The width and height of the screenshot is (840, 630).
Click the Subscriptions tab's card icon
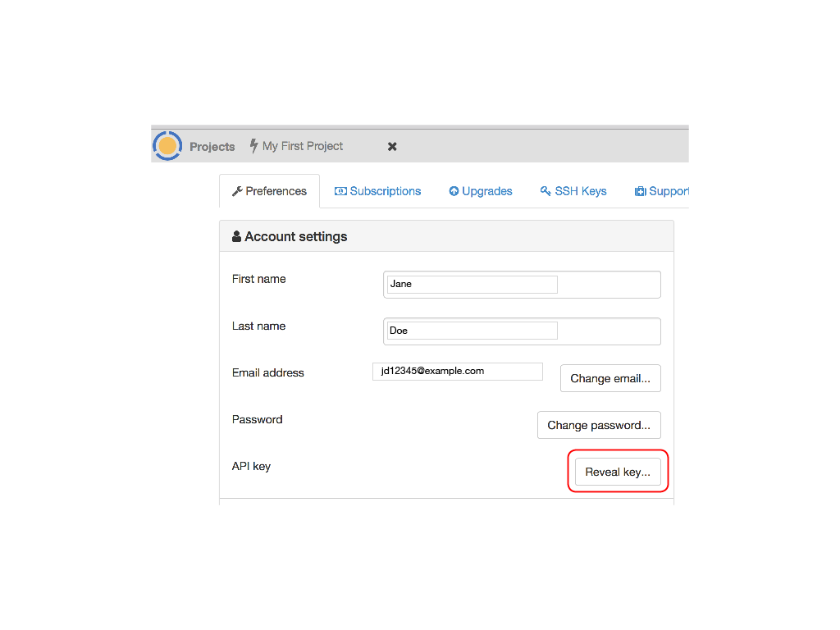click(340, 191)
